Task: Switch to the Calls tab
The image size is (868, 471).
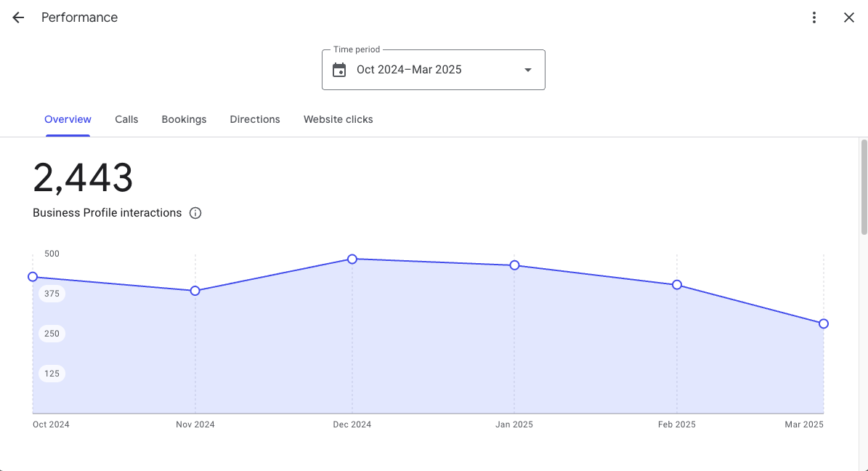Action: click(x=126, y=119)
